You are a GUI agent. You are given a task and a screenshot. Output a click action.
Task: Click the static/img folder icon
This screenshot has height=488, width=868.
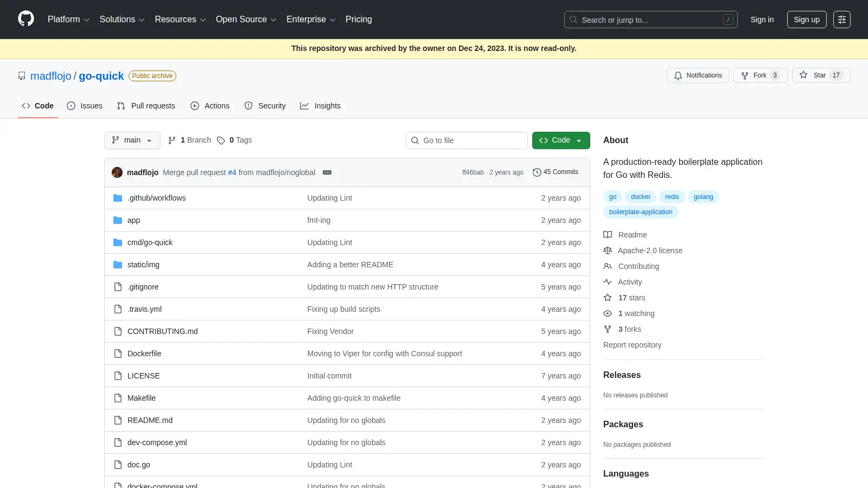coord(118,265)
